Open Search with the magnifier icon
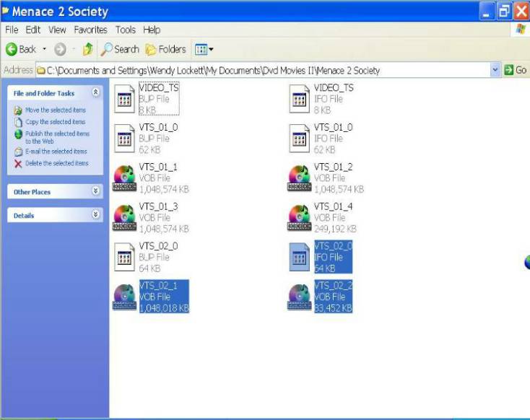This screenshot has height=420, width=530. [120, 49]
